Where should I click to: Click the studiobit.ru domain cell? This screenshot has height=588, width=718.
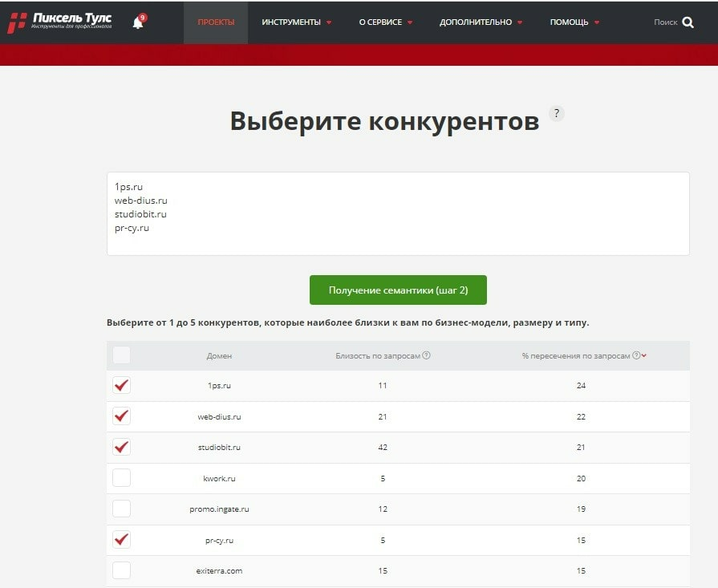219,448
